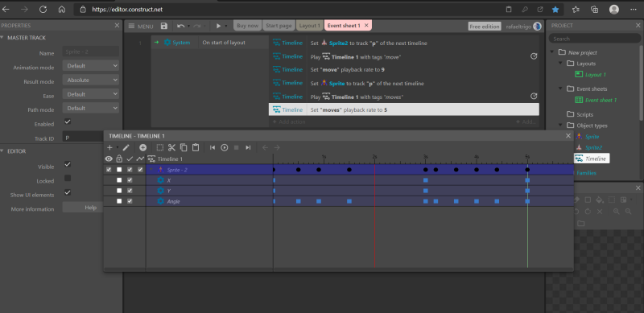Click the eye visibility column header icon
644x313 pixels.
click(109, 159)
